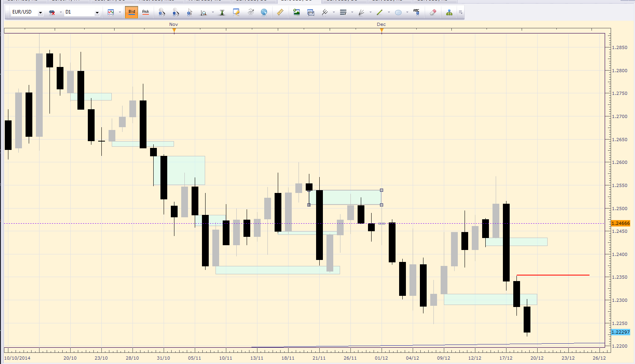Activate the cursor zoom-to-area tool

point(190,12)
